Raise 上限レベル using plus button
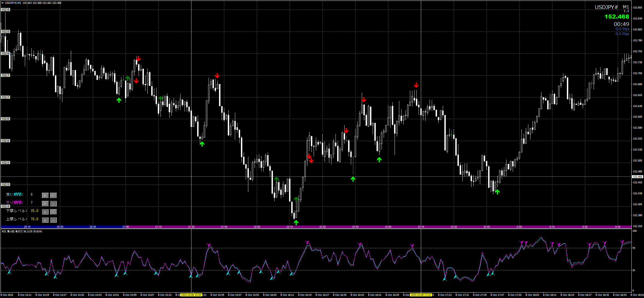The height and width of the screenshot is (298, 644). (x=45, y=220)
